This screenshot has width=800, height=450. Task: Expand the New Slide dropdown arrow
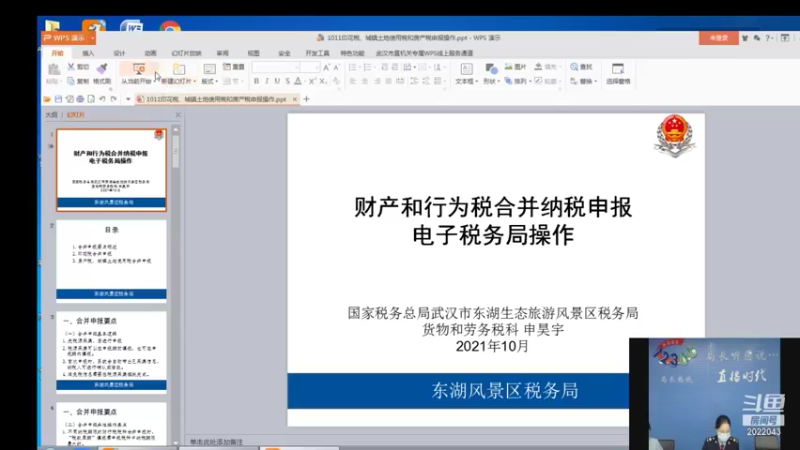(194, 82)
